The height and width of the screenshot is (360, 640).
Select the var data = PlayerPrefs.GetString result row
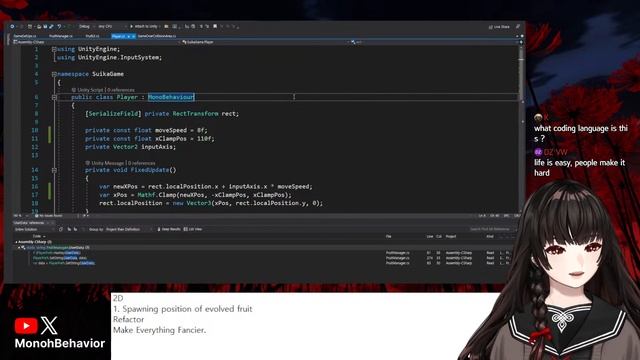pyautogui.click(x=64, y=263)
